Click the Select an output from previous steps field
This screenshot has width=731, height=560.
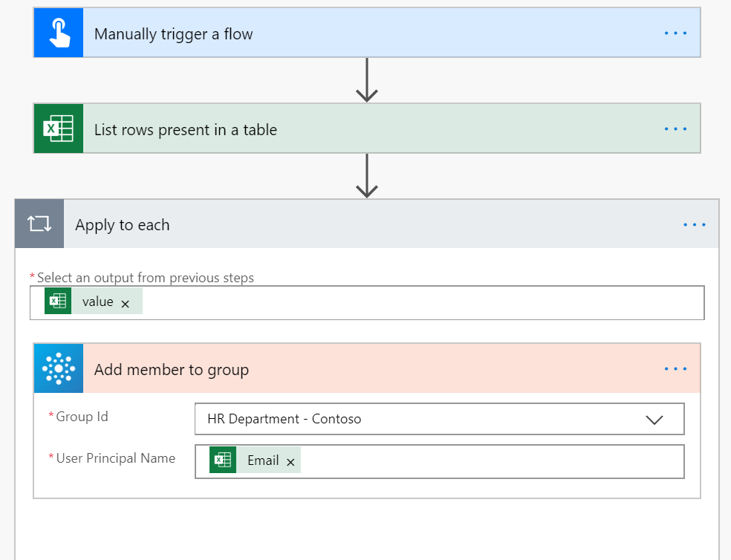pyautogui.click(x=416, y=302)
